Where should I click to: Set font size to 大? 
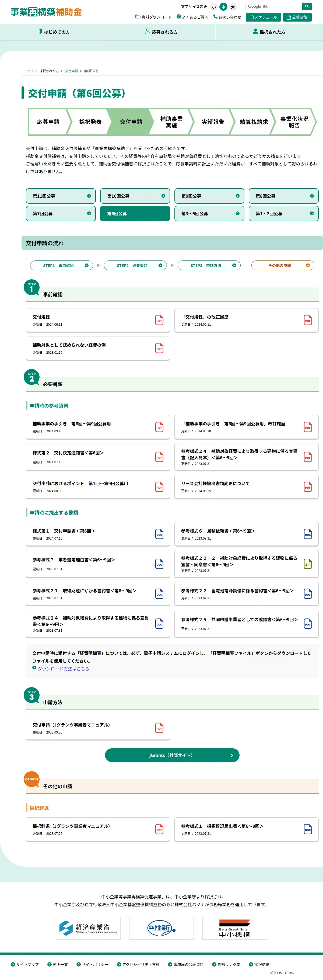pyautogui.click(x=233, y=7)
